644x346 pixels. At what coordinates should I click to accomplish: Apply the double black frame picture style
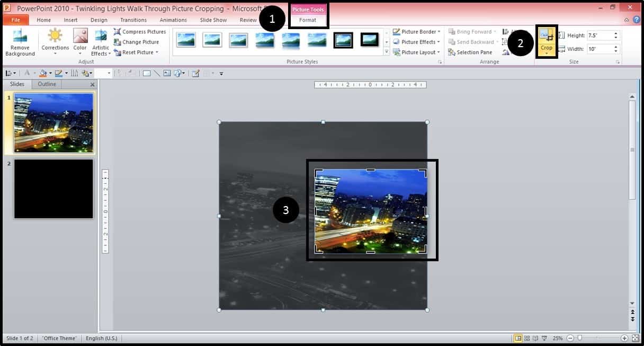click(x=343, y=40)
